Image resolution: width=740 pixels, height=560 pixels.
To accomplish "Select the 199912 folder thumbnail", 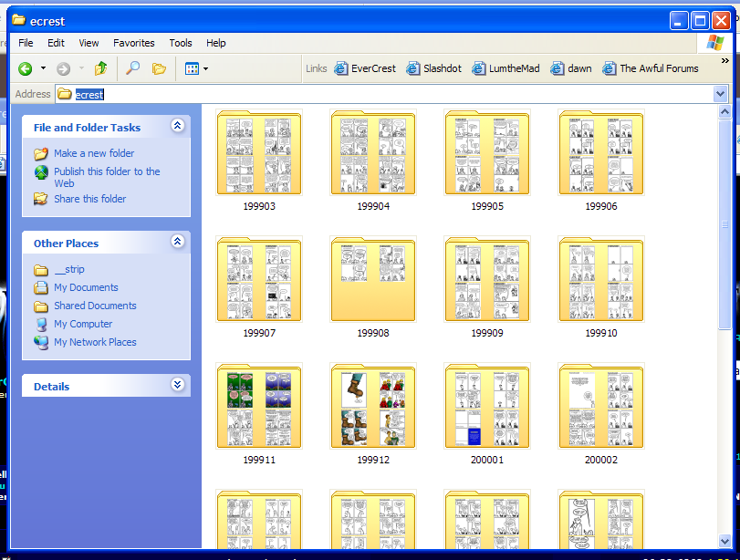I will [x=373, y=406].
